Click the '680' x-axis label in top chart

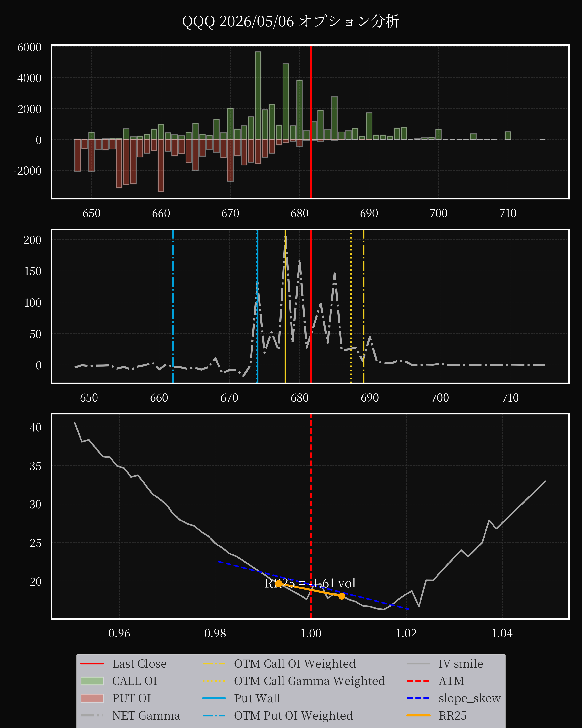[299, 213]
